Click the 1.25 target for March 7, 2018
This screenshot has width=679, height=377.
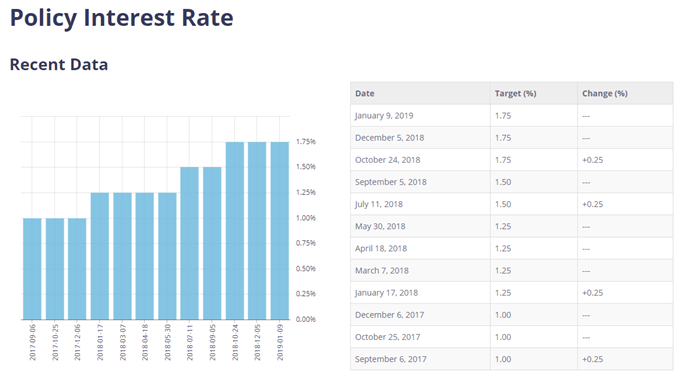click(x=503, y=271)
